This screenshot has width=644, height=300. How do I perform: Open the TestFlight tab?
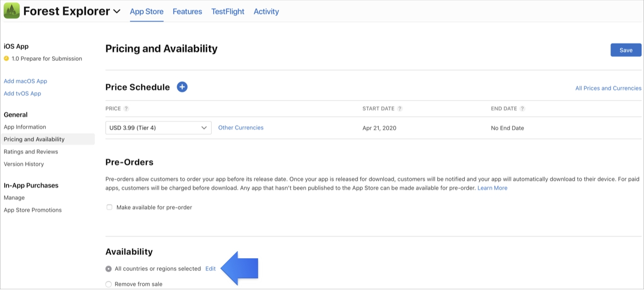click(x=228, y=11)
